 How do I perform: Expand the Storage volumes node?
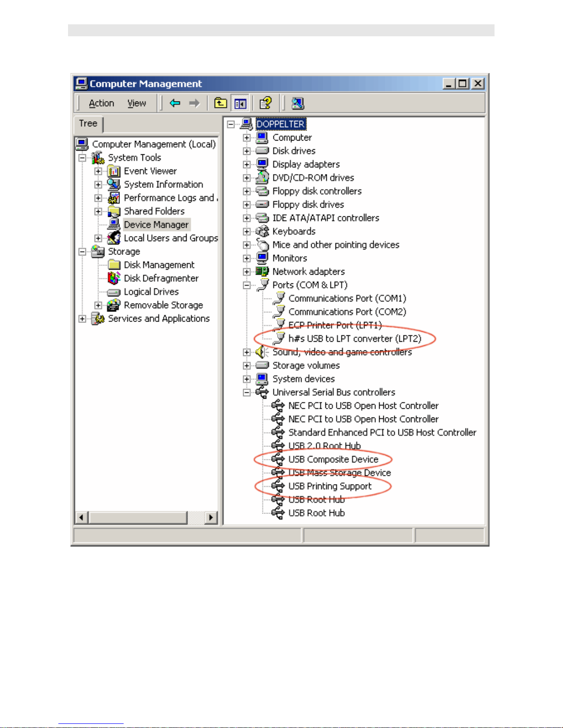247,366
